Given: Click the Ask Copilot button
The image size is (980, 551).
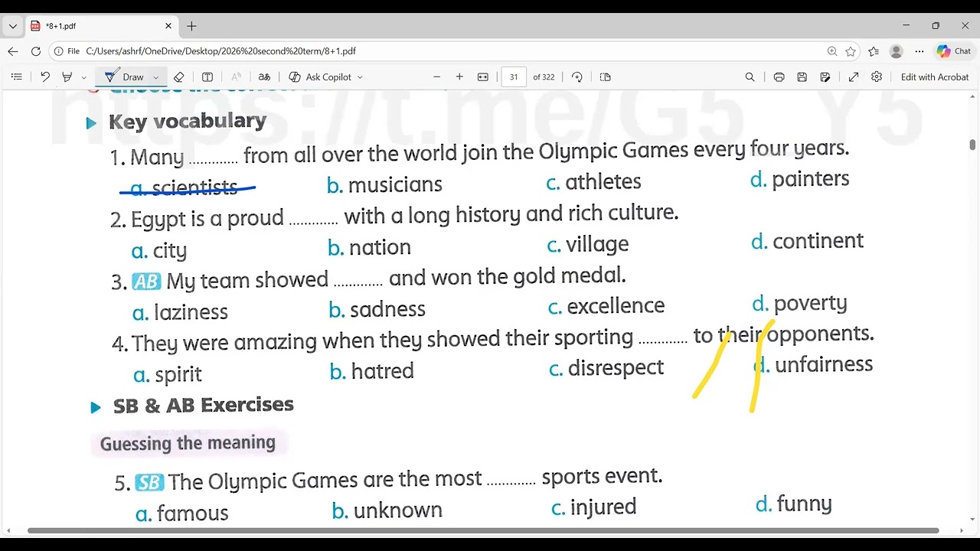Looking at the screenshot, I should coord(320,77).
